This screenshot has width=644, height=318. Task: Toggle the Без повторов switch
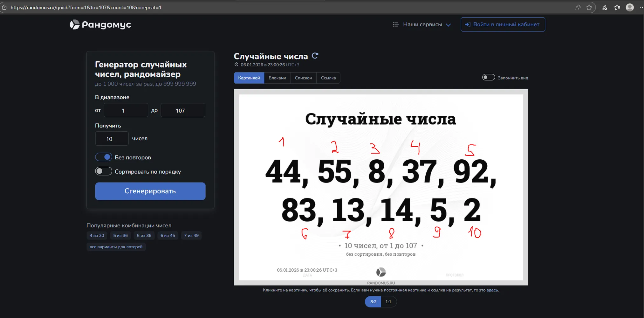(104, 157)
